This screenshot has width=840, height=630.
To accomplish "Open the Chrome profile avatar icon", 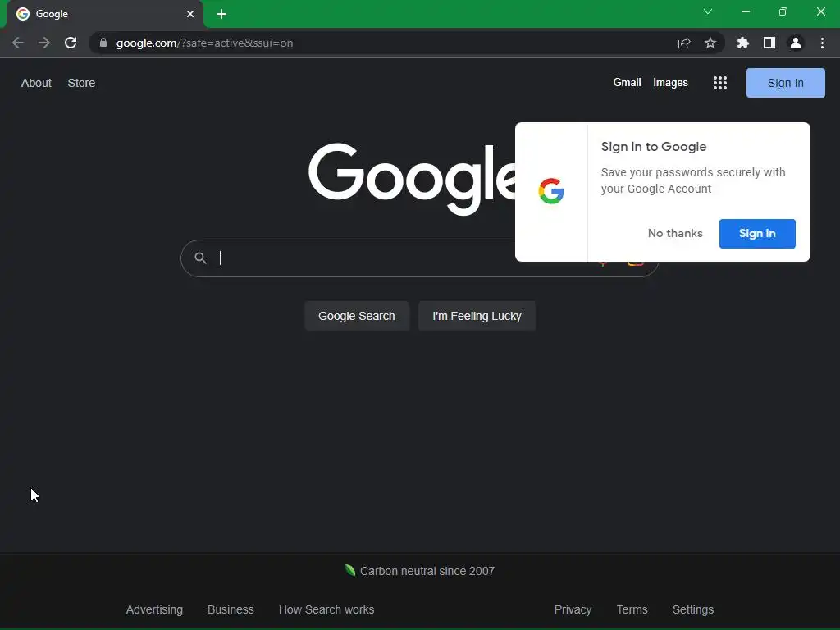I will click(x=796, y=43).
